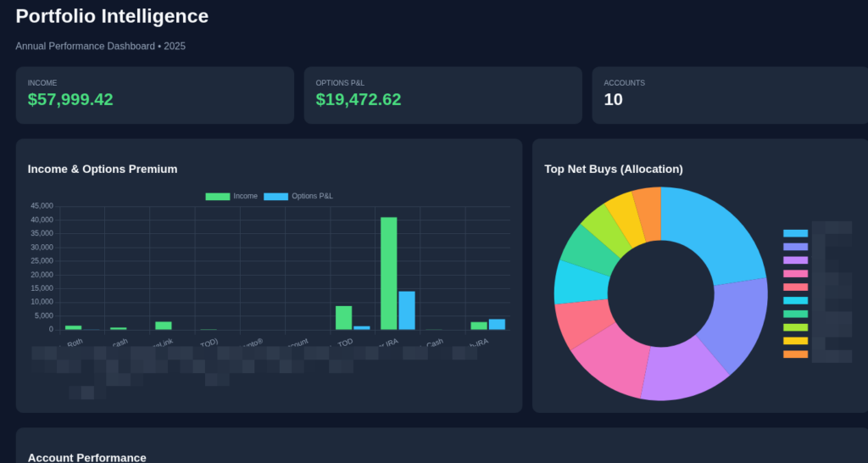868x463 pixels.
Task: Click the Accounts card showing 10
Action: (x=729, y=95)
